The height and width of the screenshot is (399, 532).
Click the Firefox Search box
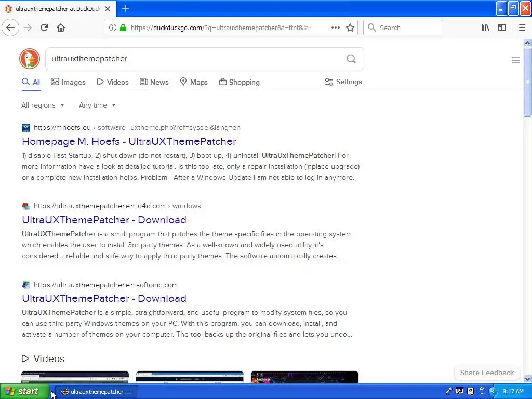(x=403, y=28)
